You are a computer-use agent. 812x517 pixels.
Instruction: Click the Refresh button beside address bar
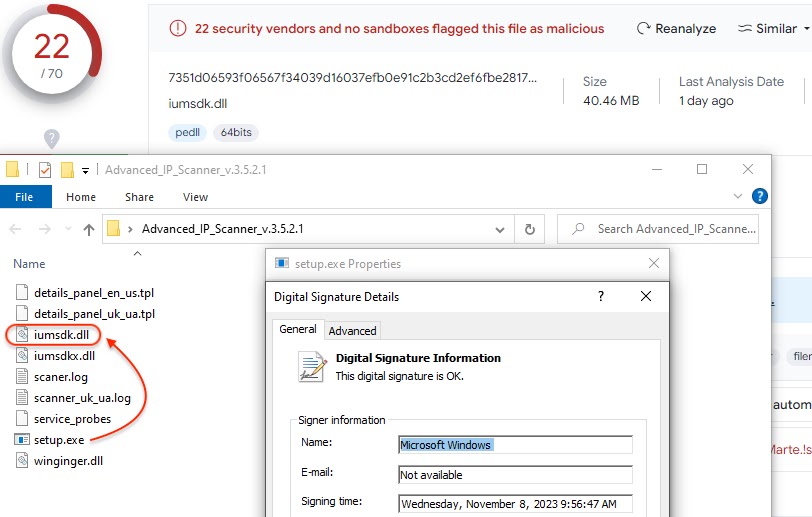[529, 229]
